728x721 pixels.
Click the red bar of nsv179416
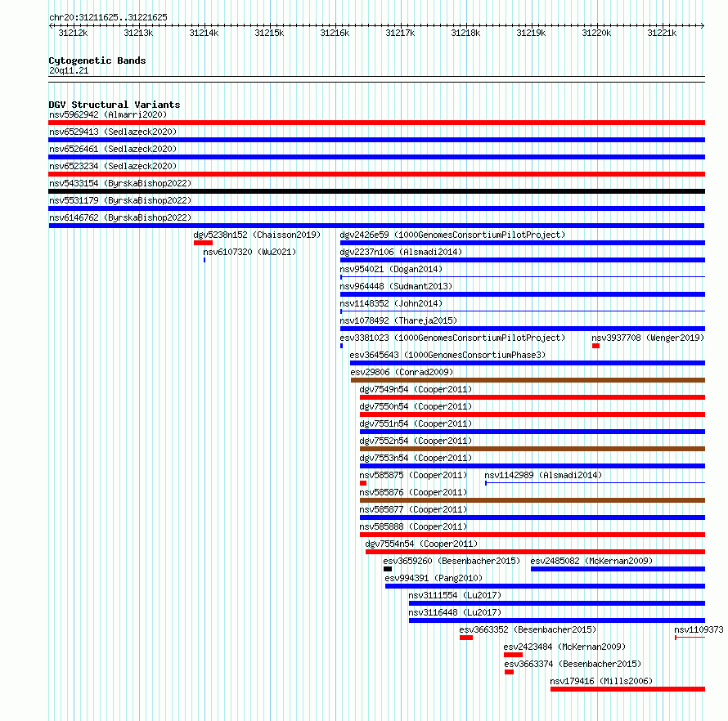coord(627,689)
